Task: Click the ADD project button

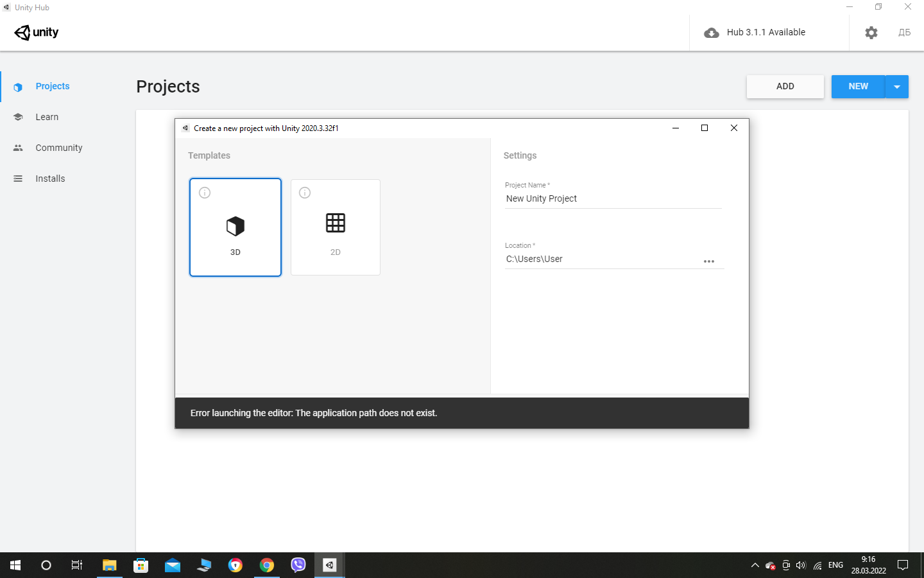Action: 785,87
